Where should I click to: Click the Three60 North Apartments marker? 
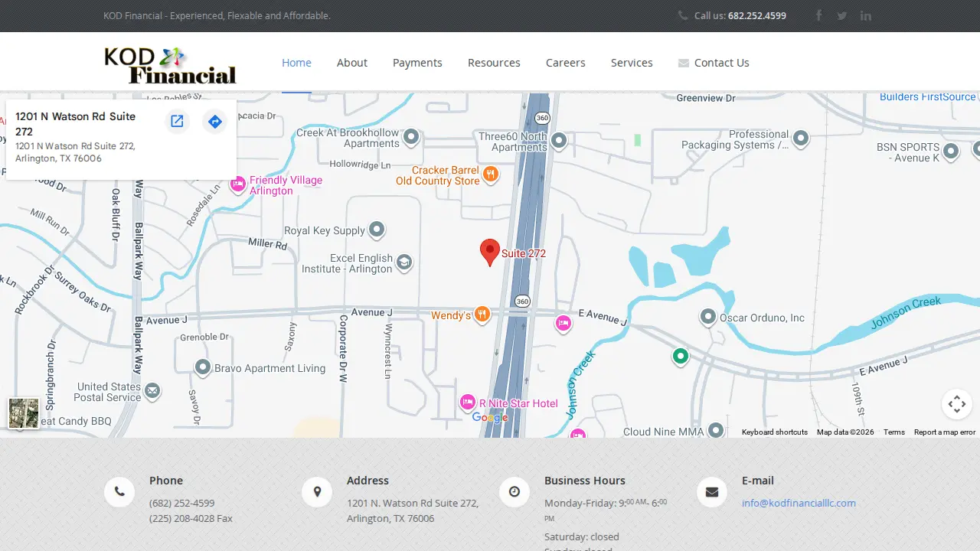pos(559,141)
